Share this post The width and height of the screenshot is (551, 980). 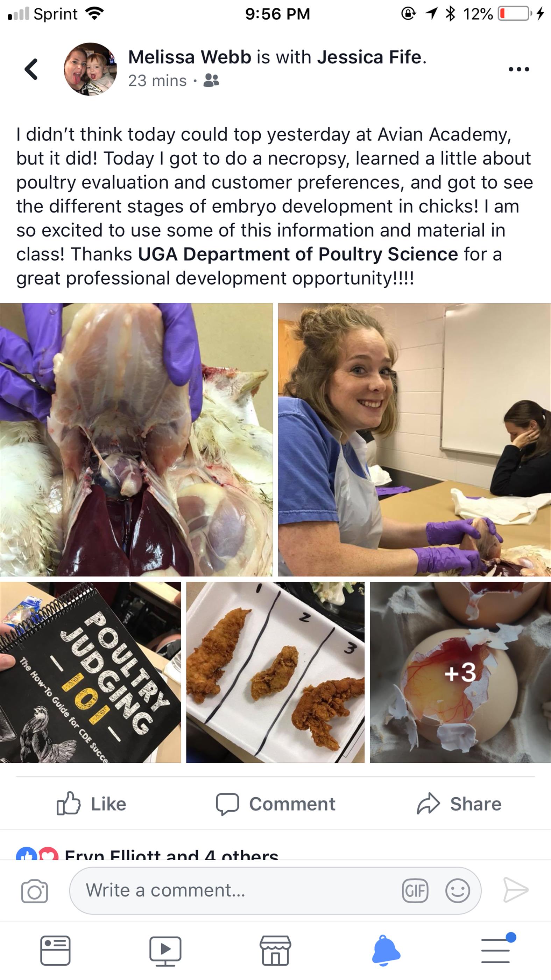click(459, 804)
